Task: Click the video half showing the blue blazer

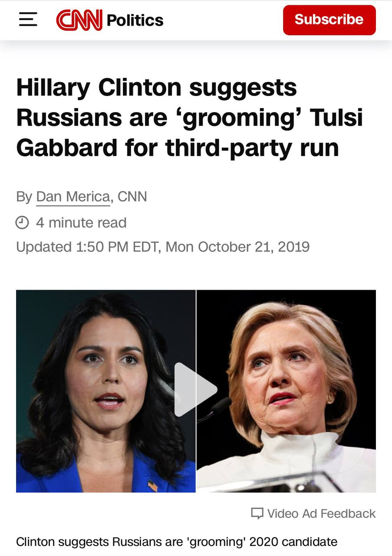Action: tap(106, 391)
